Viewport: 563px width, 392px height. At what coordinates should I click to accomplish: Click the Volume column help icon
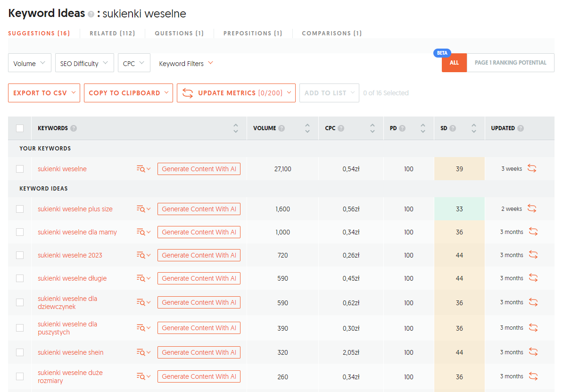[281, 128]
